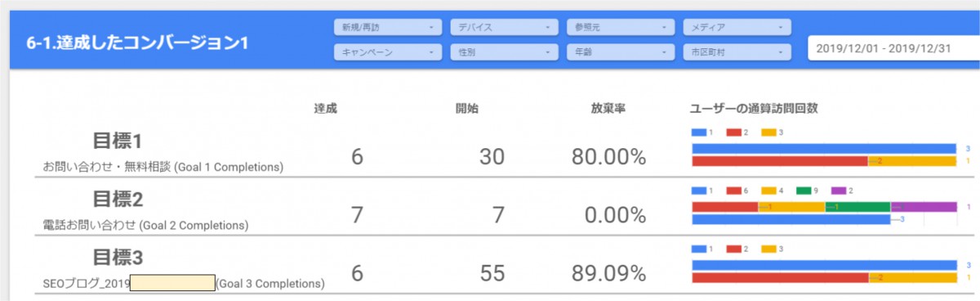980x301 pixels.
Task: Click the 目標3 completions value 6
Action: [357, 273]
